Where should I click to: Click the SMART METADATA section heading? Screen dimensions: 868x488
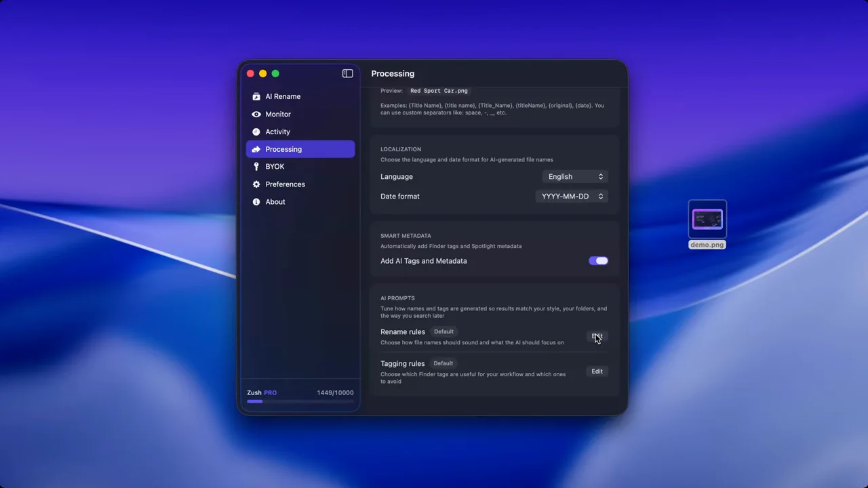pos(406,236)
